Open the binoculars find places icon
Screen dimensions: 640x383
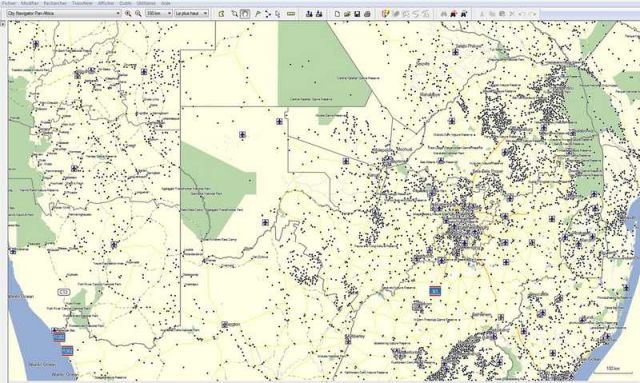click(444, 13)
